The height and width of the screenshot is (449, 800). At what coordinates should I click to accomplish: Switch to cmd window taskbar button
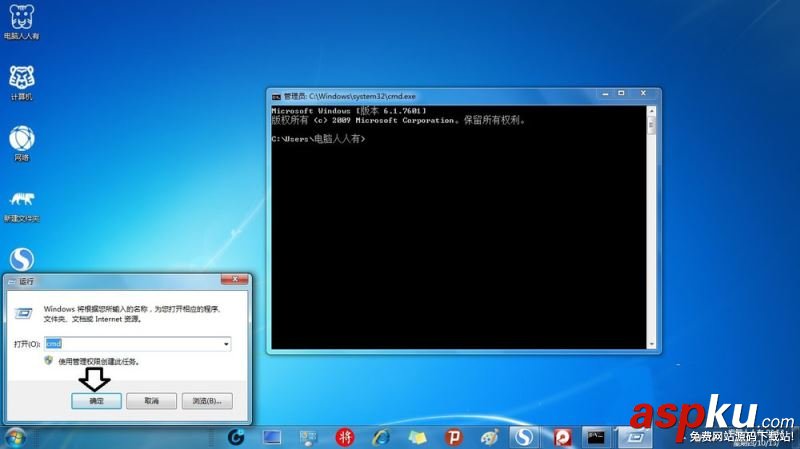(596, 437)
